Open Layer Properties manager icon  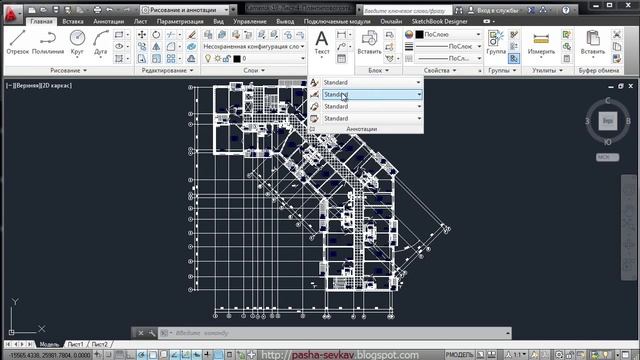click(x=208, y=35)
